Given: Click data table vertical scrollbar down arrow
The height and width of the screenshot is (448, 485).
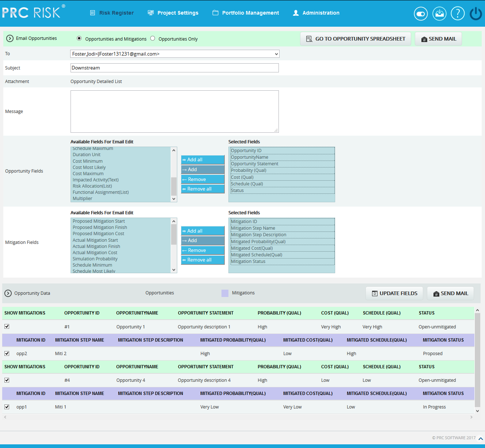Looking at the screenshot, I should (x=477, y=411).
